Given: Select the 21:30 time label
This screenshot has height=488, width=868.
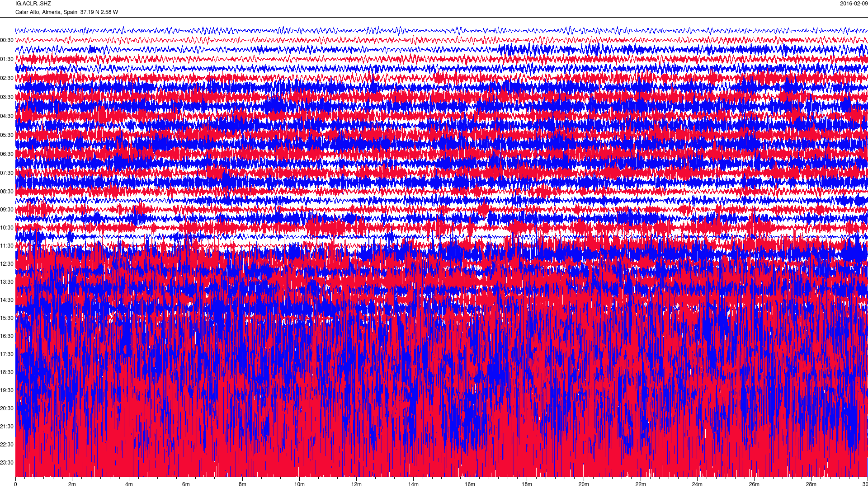Looking at the screenshot, I should [7, 427].
